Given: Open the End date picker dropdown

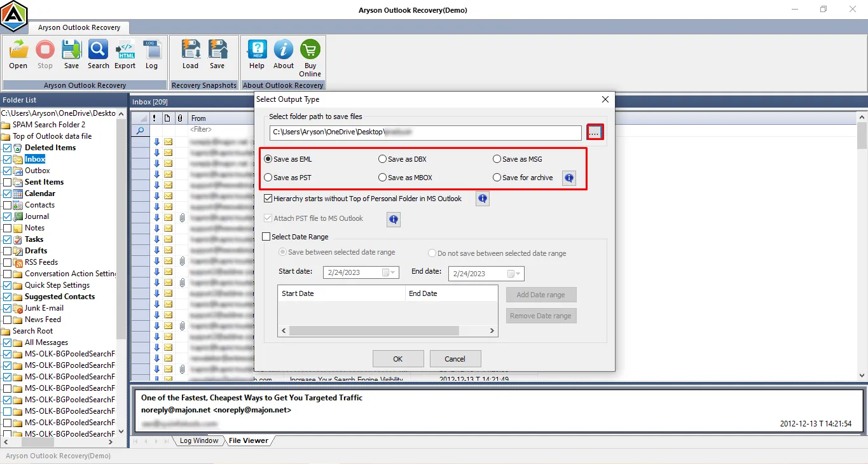Looking at the screenshot, I should point(515,274).
